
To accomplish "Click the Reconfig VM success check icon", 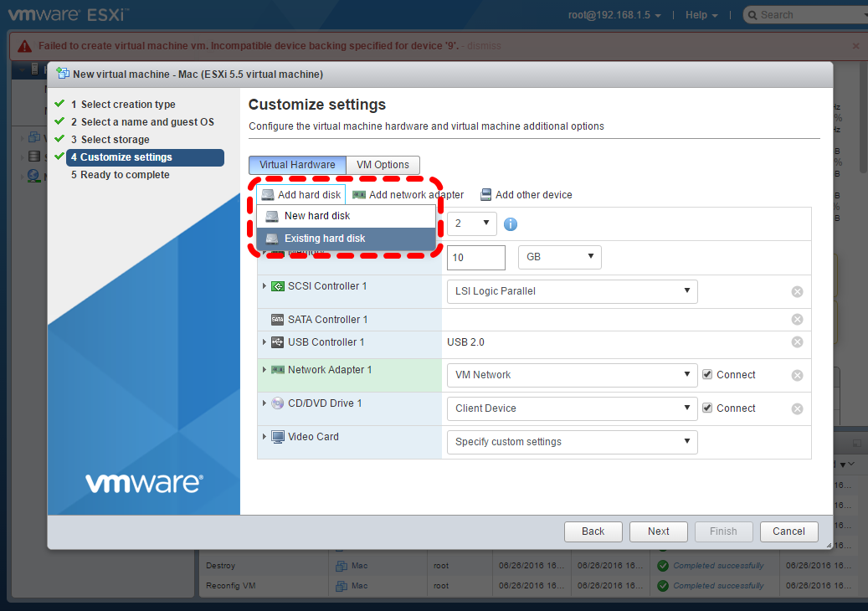I will pyautogui.click(x=663, y=586).
